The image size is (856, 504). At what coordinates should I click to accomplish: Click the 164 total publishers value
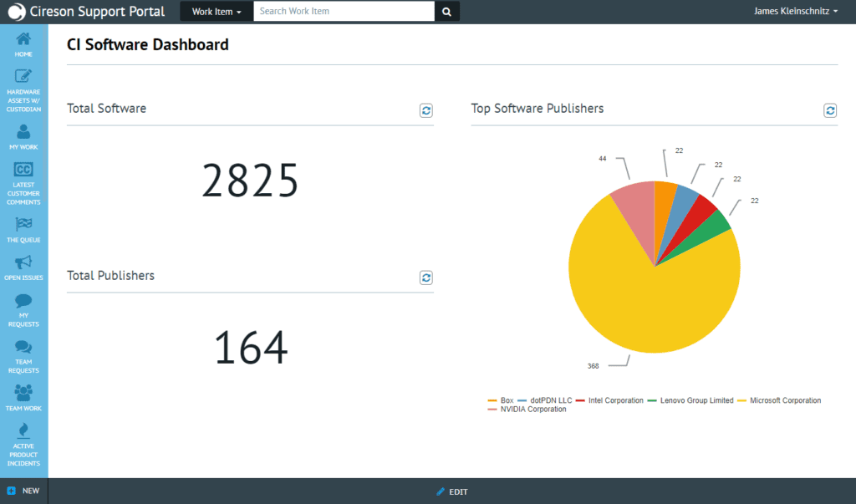[251, 348]
